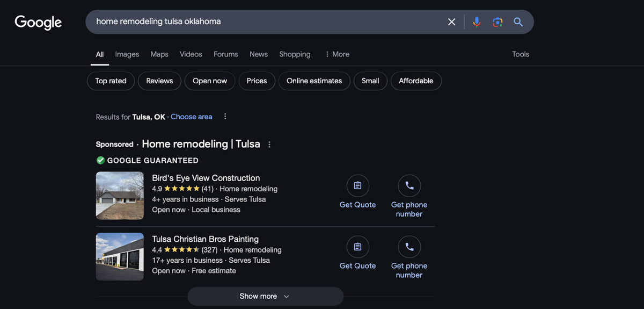Apply the Open now filter chip
This screenshot has width=644, height=309.
click(210, 81)
